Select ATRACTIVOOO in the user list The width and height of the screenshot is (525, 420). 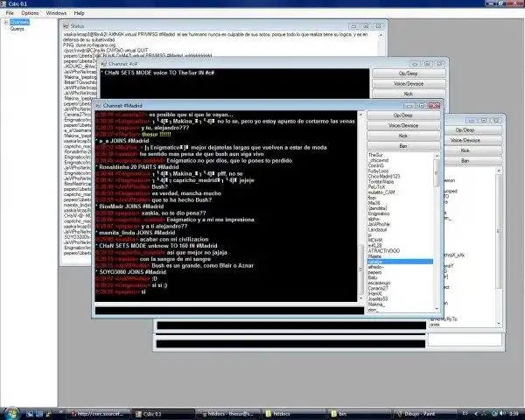coord(384,251)
